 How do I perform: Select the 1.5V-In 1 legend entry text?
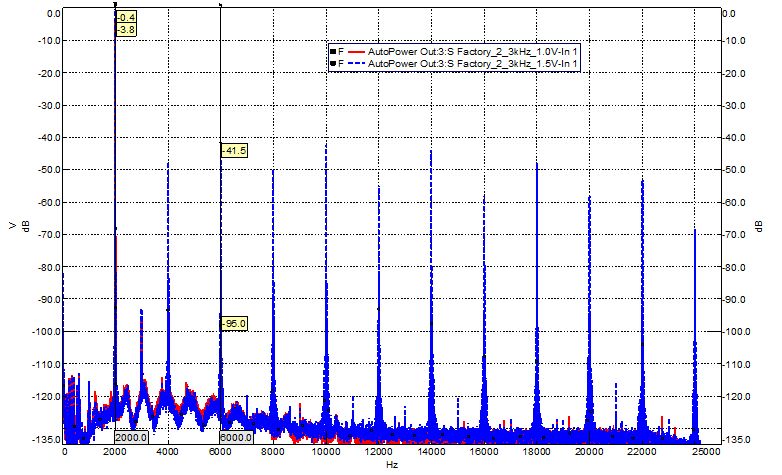coord(472,63)
